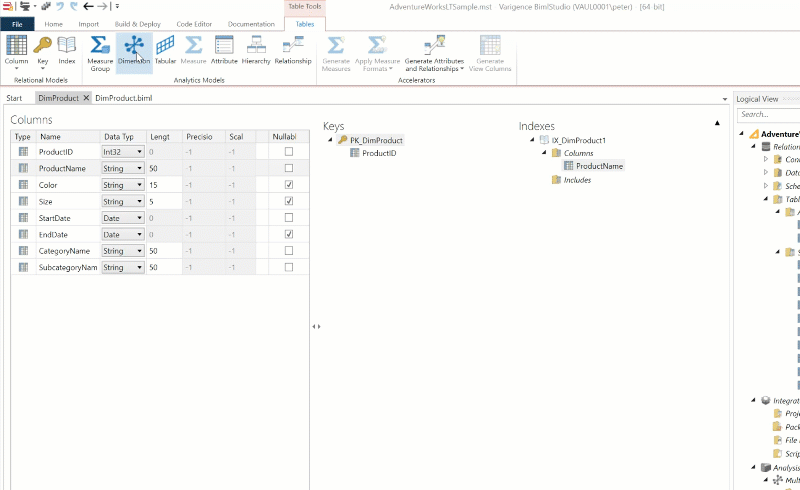
Task: Add a Relationship from the ribbon
Action: click(293, 51)
